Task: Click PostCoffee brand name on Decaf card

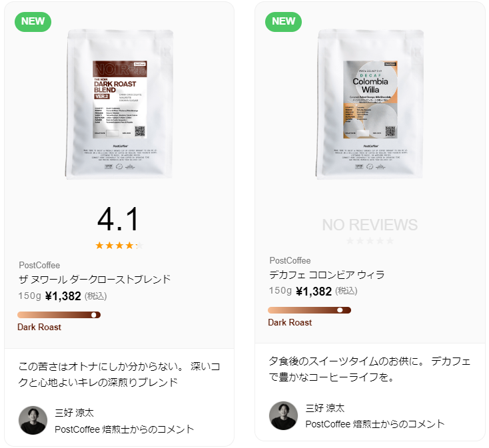Action: tap(290, 260)
